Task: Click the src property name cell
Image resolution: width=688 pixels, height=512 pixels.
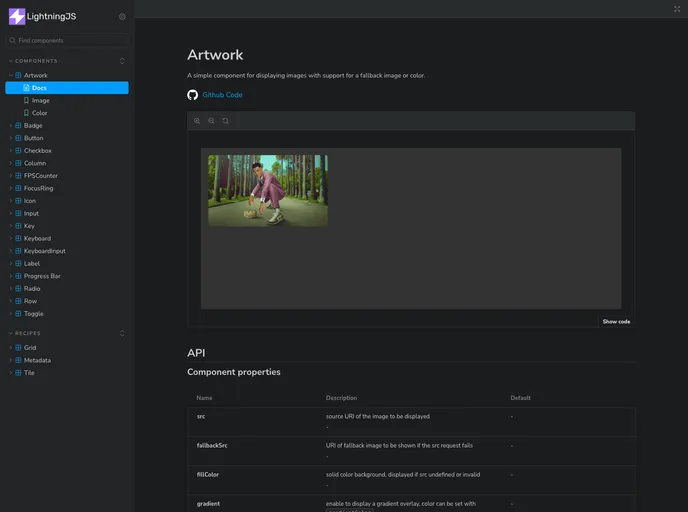Action: 201,416
